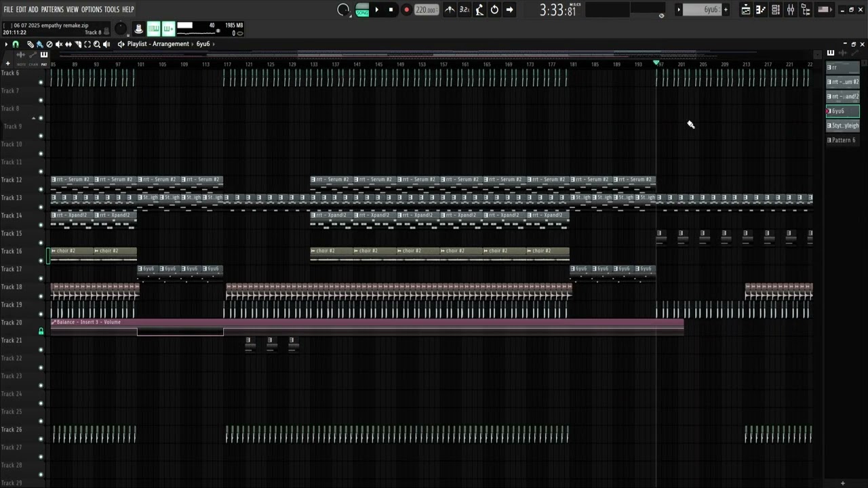Click the Play transport button
The image size is (868, 488).
tap(377, 9)
